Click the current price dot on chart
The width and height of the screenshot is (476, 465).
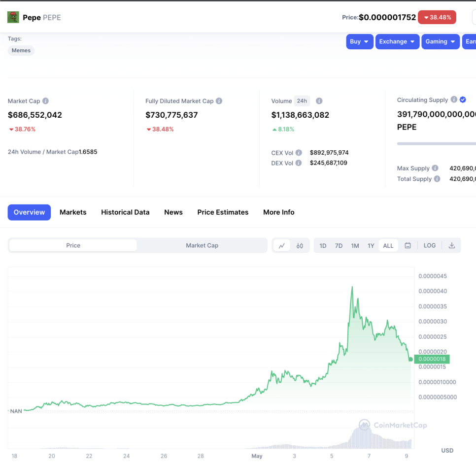[411, 360]
